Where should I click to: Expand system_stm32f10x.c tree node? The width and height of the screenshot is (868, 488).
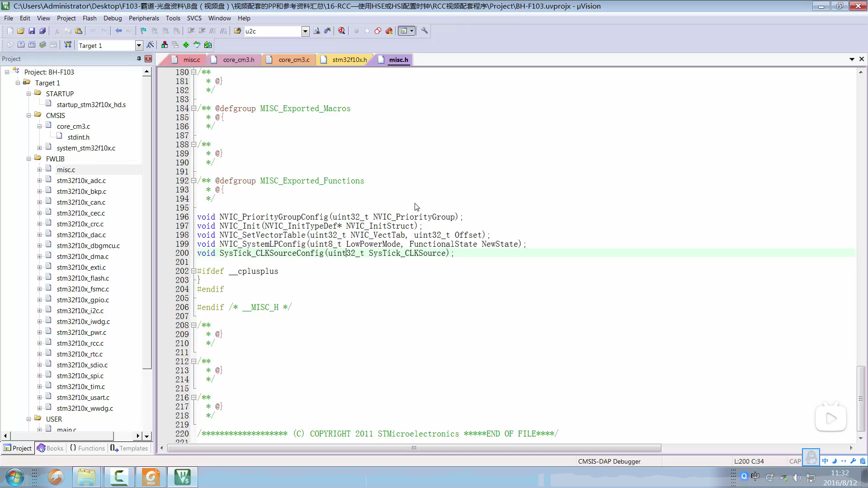tap(39, 148)
